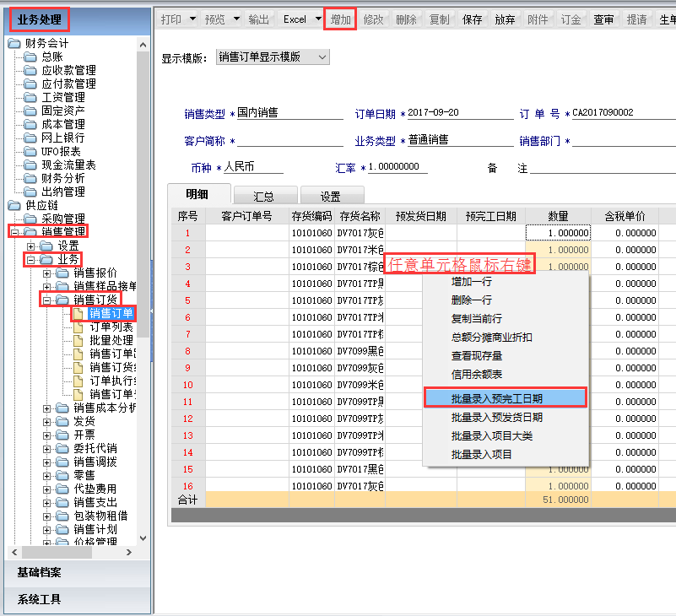Click the folder icon beside 固定资产

[x=30, y=111]
